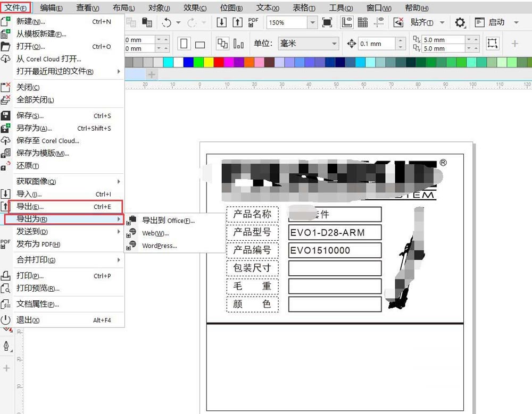Open the 贴齐 snap dropdown

click(442, 22)
